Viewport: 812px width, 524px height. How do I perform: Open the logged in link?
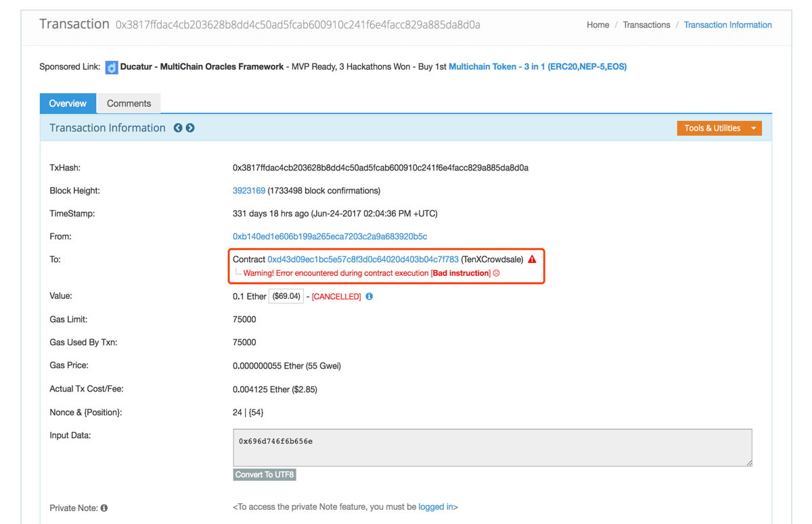[436, 506]
